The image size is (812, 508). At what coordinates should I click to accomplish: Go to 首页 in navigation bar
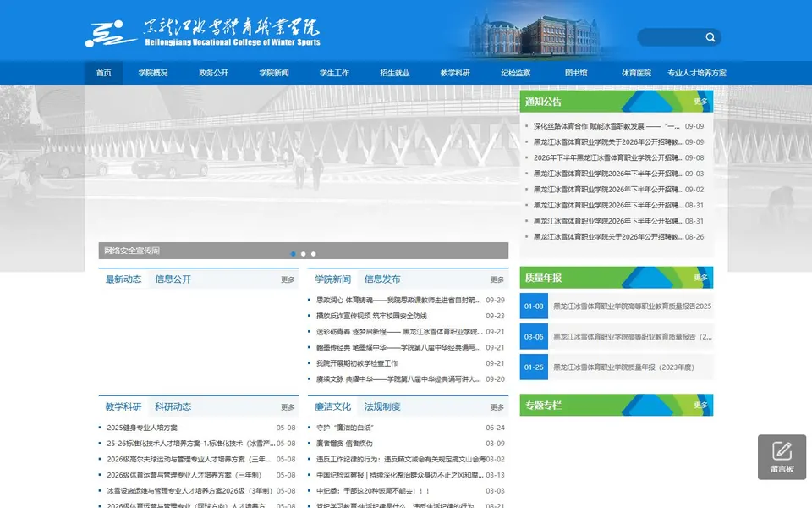tap(103, 73)
